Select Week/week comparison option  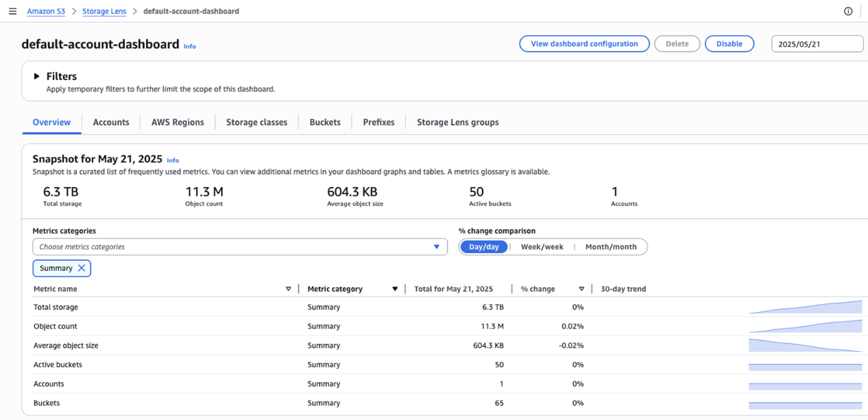coord(542,247)
